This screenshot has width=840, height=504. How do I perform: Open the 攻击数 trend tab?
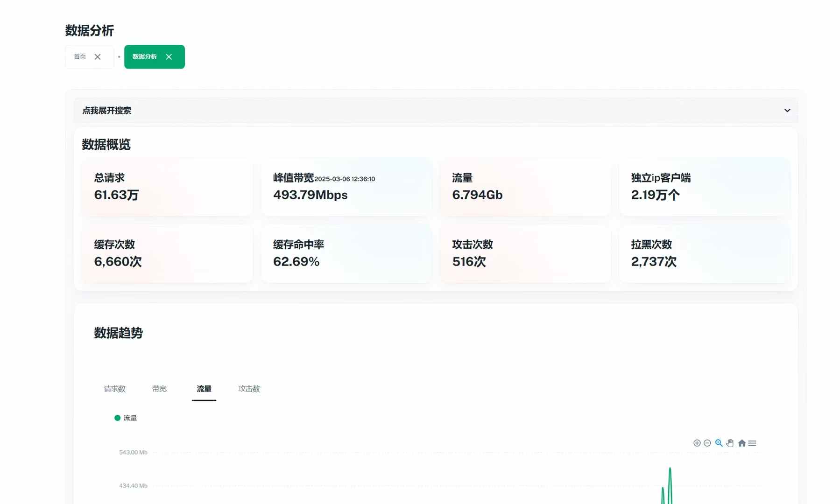(249, 389)
